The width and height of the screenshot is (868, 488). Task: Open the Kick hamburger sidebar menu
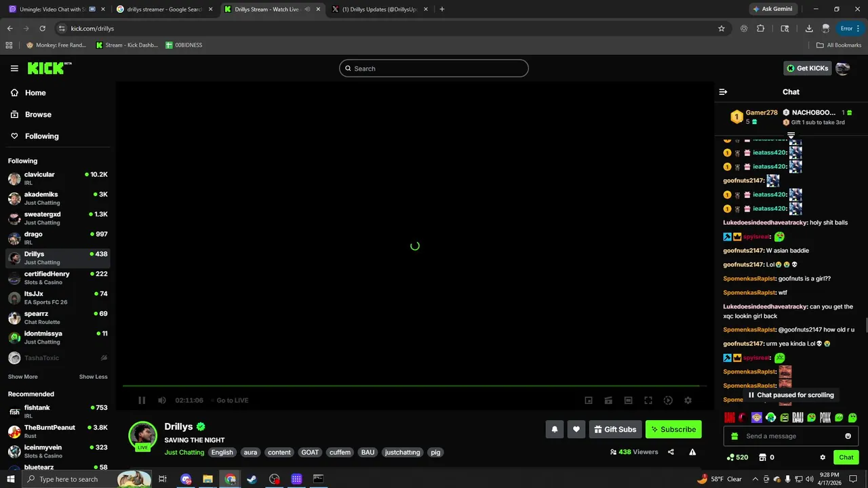pyautogui.click(x=14, y=68)
